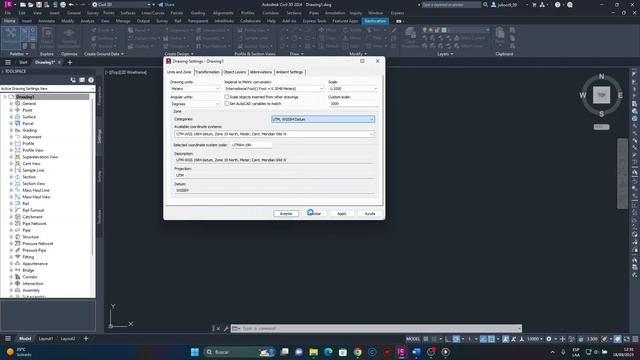Click the Ayuda button
This screenshot has height=360, width=640.
click(x=370, y=213)
